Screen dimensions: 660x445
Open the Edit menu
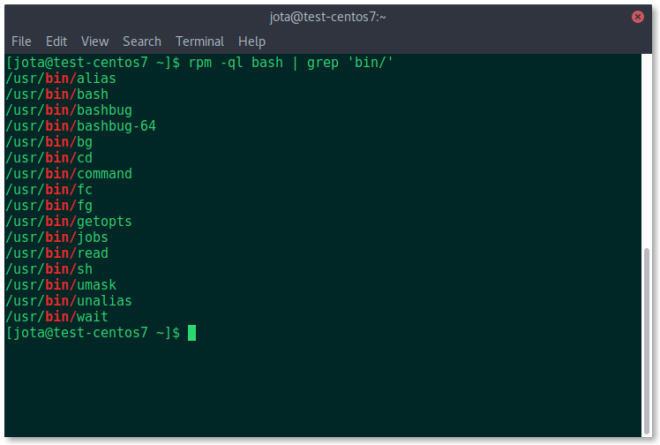coord(56,41)
